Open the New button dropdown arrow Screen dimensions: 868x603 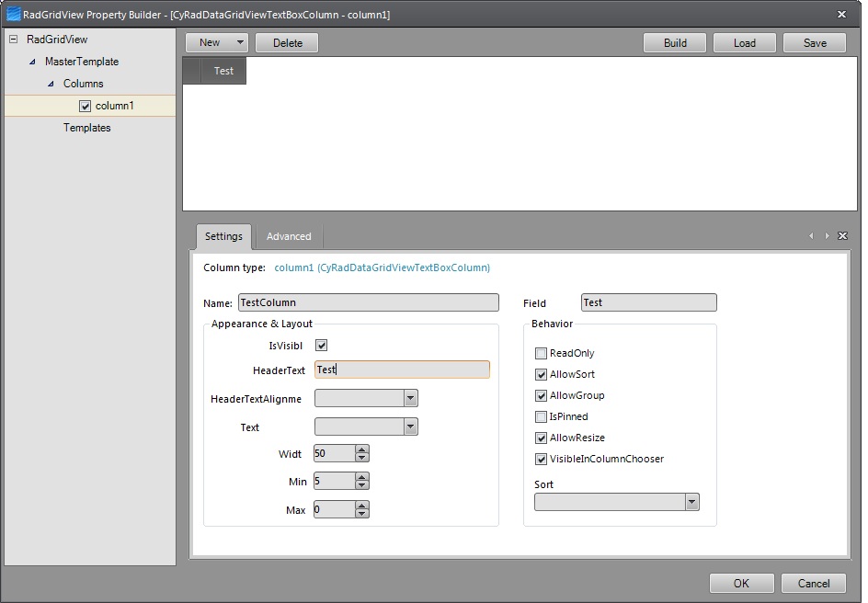pyautogui.click(x=239, y=42)
